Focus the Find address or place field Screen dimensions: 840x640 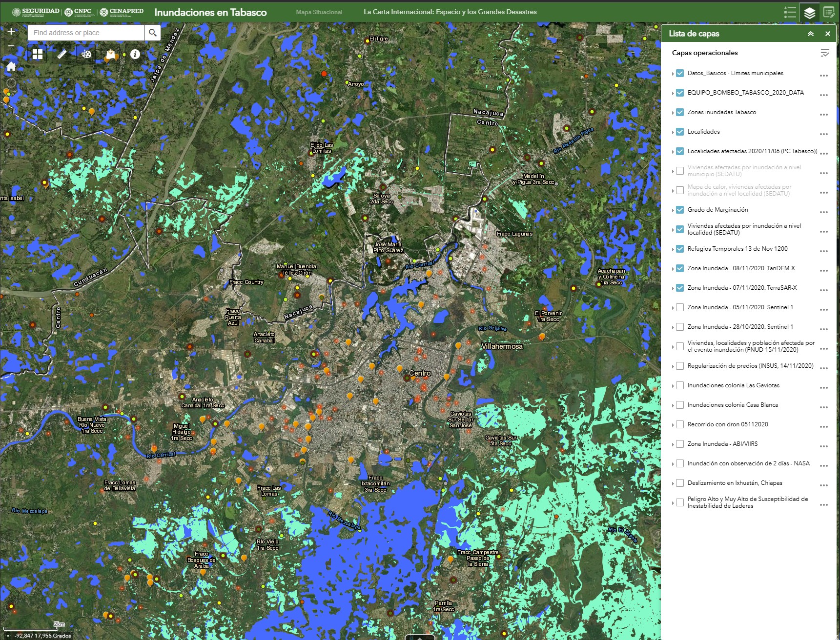(86, 33)
